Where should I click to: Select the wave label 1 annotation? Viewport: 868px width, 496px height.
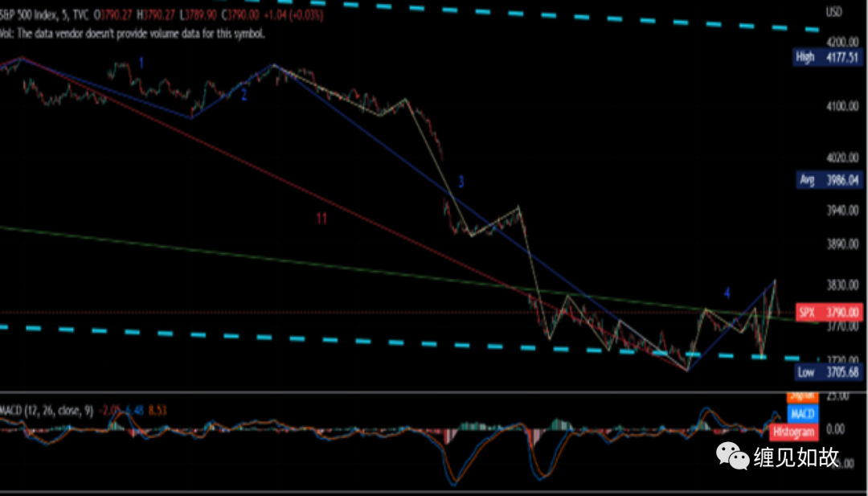tap(141, 64)
